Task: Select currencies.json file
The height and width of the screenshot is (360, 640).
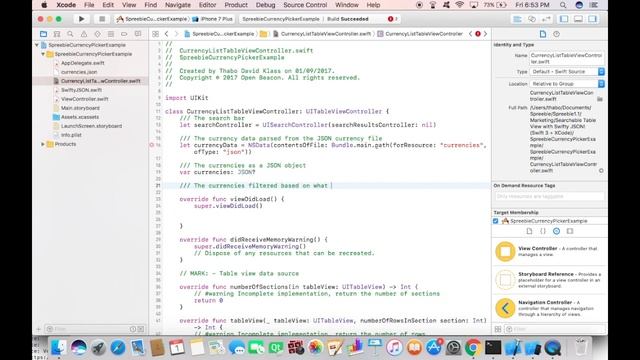Action: pyautogui.click(x=79, y=72)
